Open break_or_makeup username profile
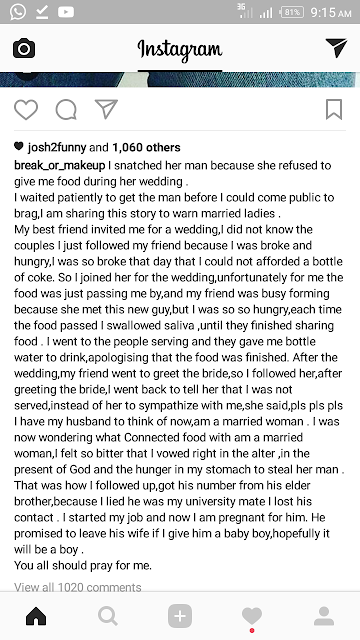The image size is (360, 640). [60, 166]
